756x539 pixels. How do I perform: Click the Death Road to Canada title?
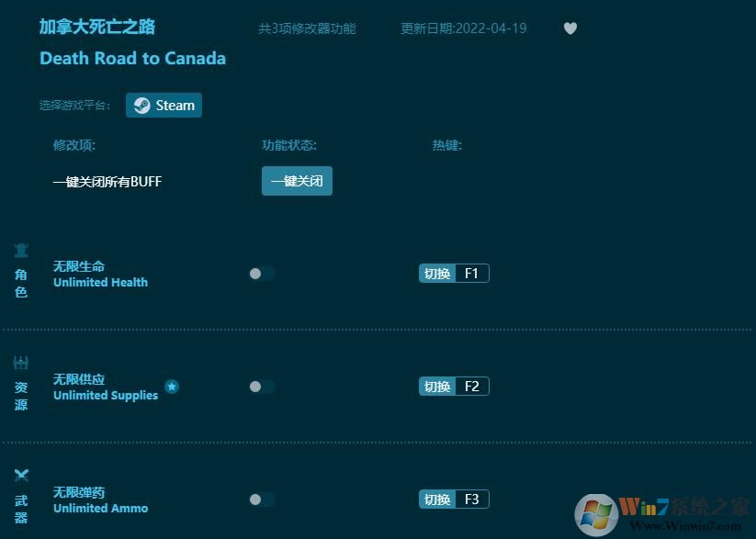point(132,58)
